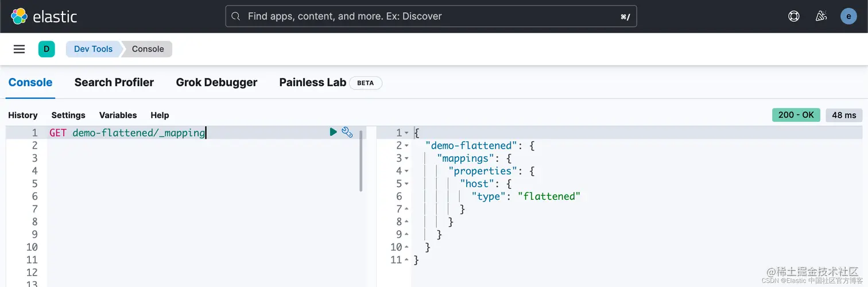Open the 'D' space selector badge
Screen dimensions: 868x287
point(46,49)
